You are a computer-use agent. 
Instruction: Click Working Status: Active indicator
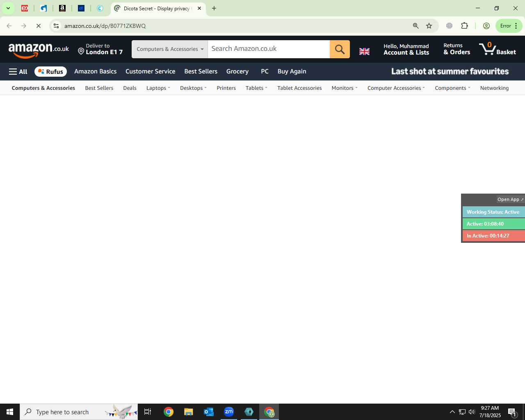[x=494, y=212]
